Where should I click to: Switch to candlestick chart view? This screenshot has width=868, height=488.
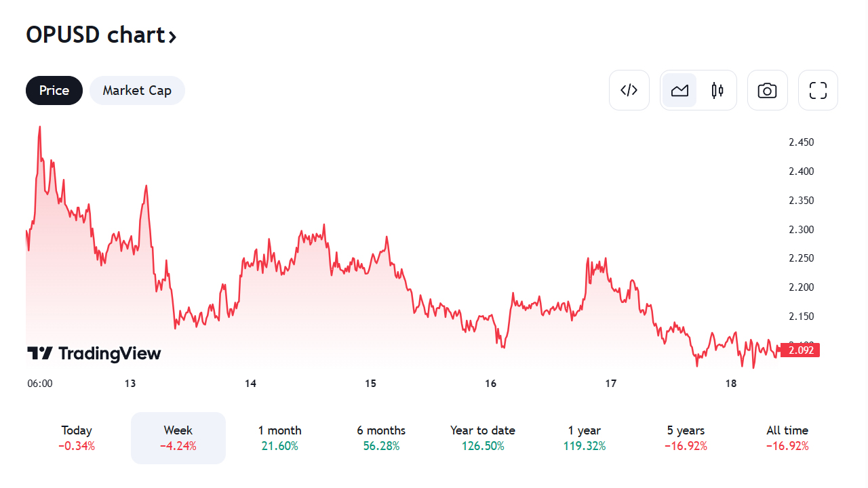tap(717, 90)
